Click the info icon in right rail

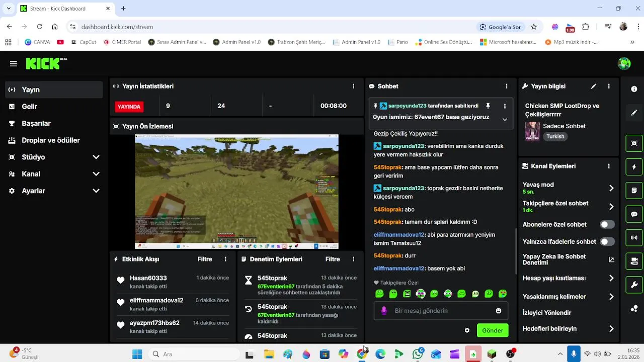634,89
